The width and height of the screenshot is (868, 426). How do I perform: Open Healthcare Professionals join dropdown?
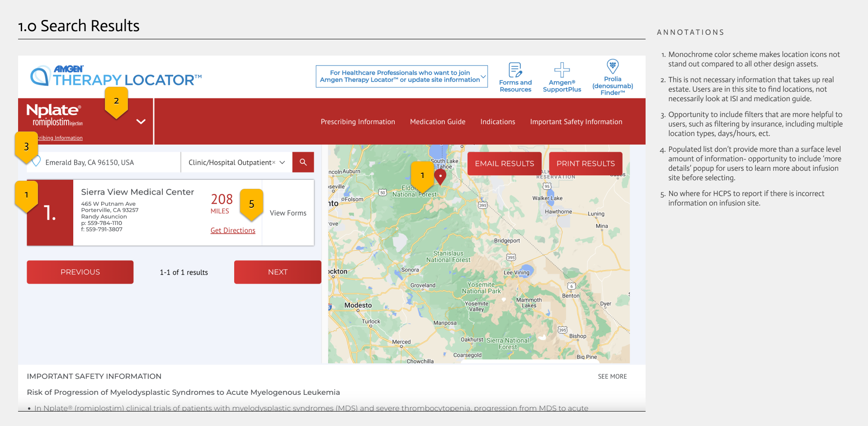[x=401, y=76]
